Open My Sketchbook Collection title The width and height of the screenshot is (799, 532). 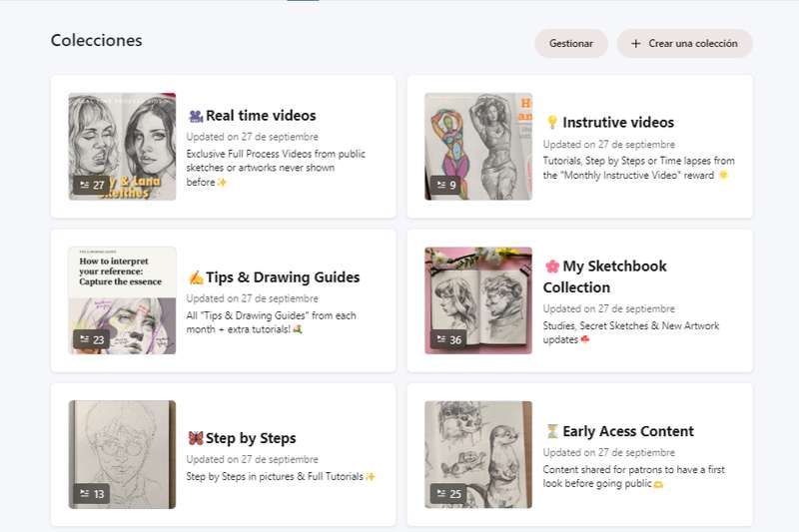tap(605, 276)
